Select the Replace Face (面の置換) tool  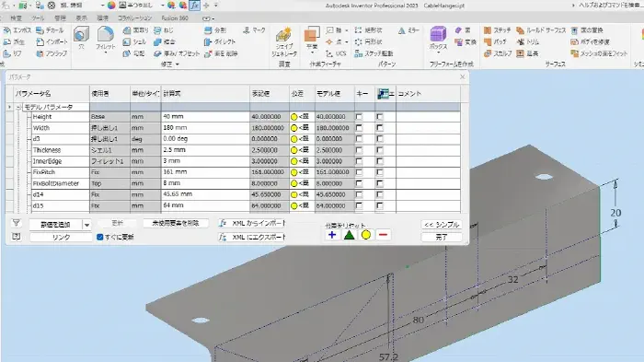pos(587,30)
